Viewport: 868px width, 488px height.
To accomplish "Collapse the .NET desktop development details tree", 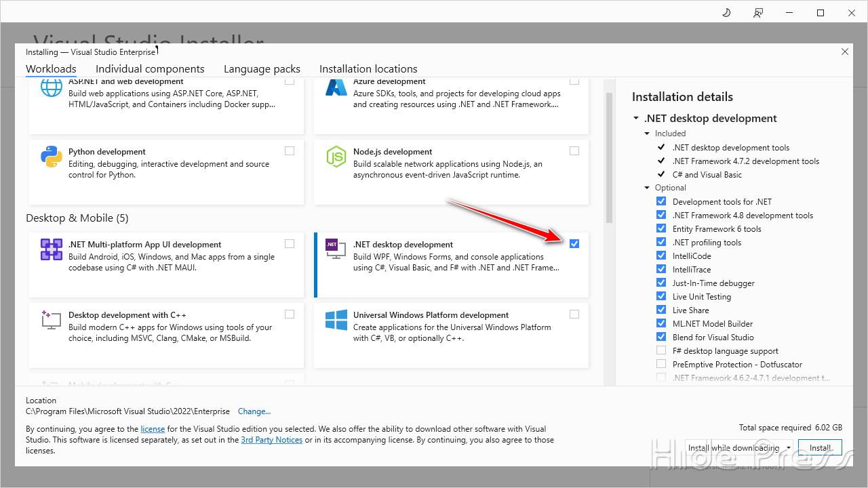I will tap(636, 119).
